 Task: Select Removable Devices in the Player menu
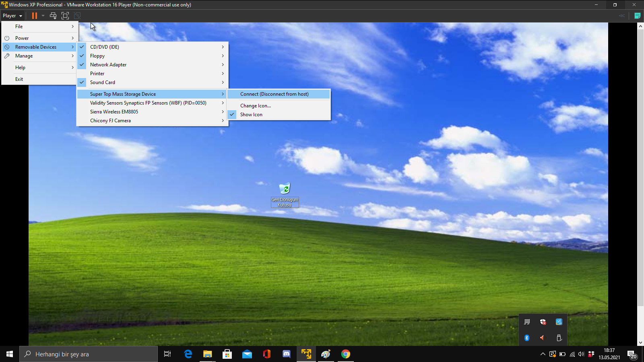[x=39, y=47]
